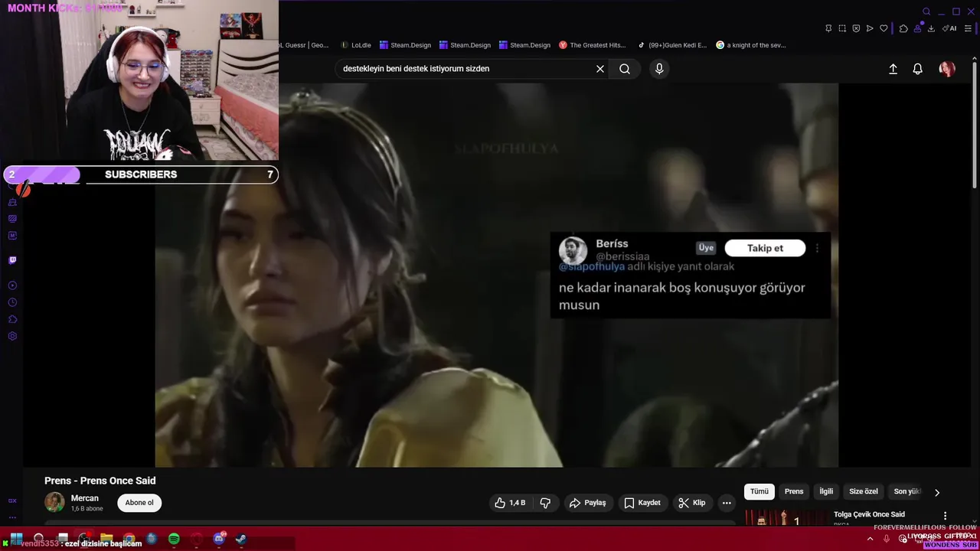Screen dimensions: 980x551
Task: Click the send/flow arrow icon in toolbar
Action: coord(870,28)
